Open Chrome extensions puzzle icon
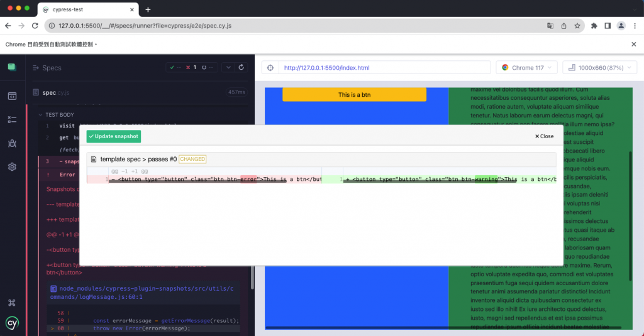The image size is (644, 336). click(x=594, y=26)
